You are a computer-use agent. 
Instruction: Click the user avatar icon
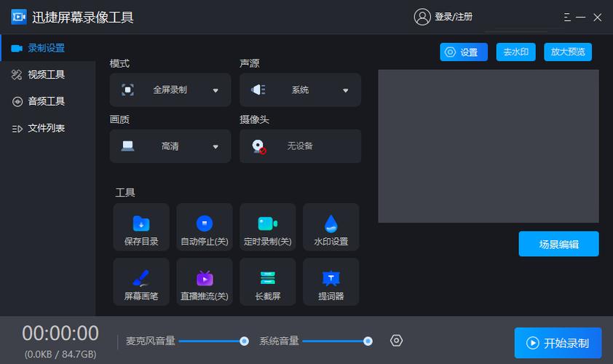422,17
